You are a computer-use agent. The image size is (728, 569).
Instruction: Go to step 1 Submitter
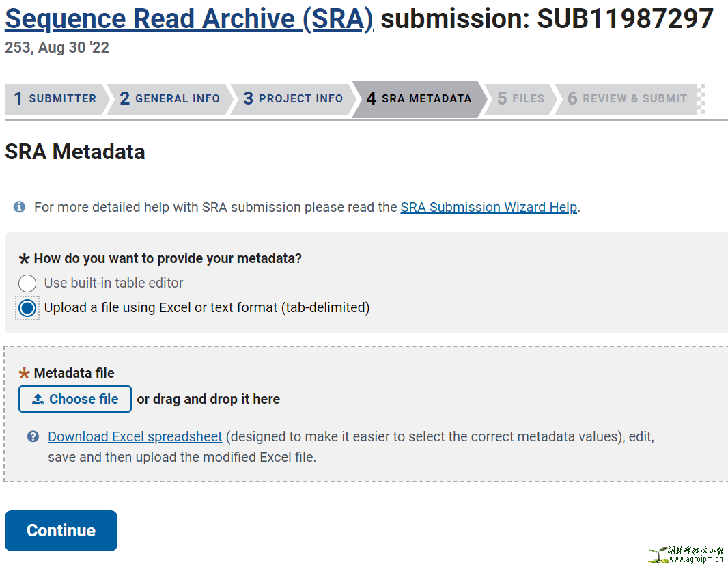(55, 98)
